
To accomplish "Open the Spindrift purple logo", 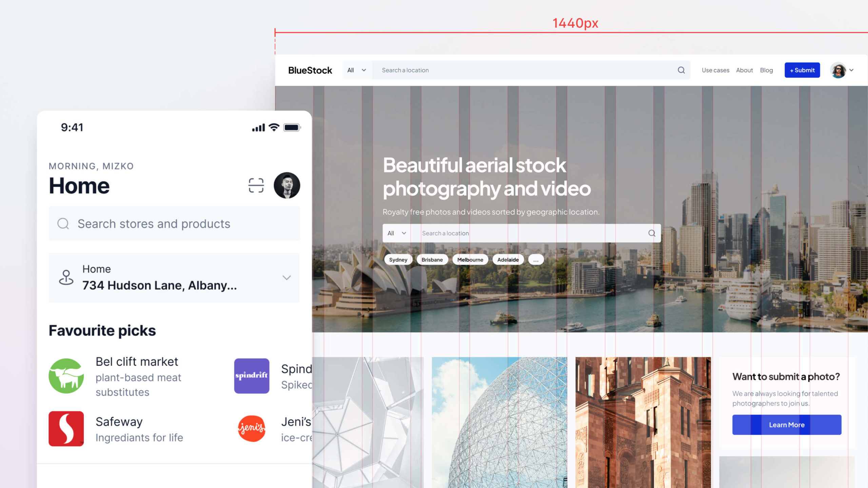I will click(252, 376).
